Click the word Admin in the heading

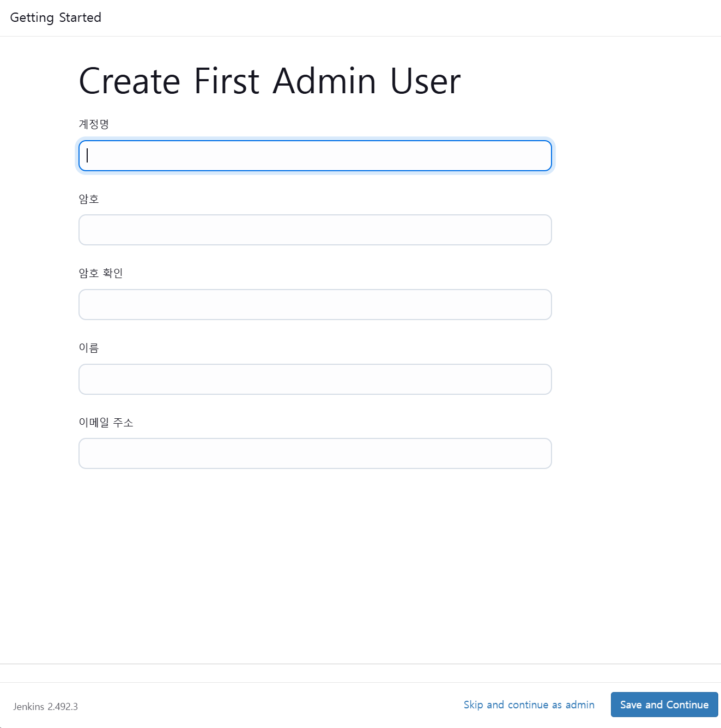[324, 82]
